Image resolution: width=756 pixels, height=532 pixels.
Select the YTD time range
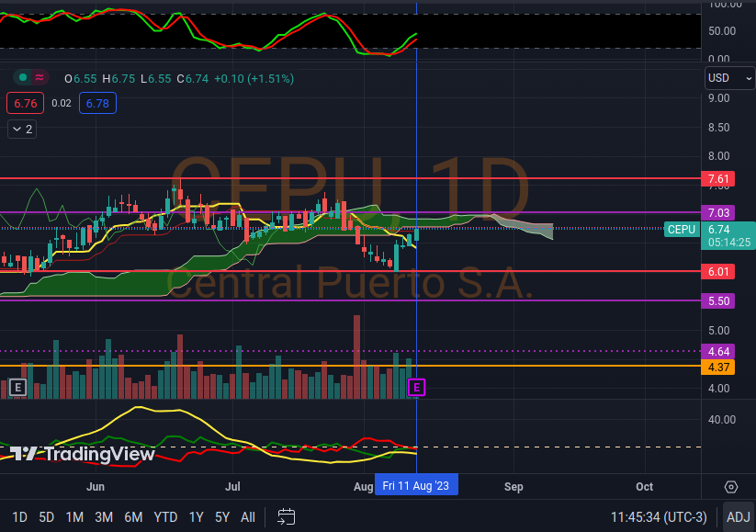click(x=165, y=517)
